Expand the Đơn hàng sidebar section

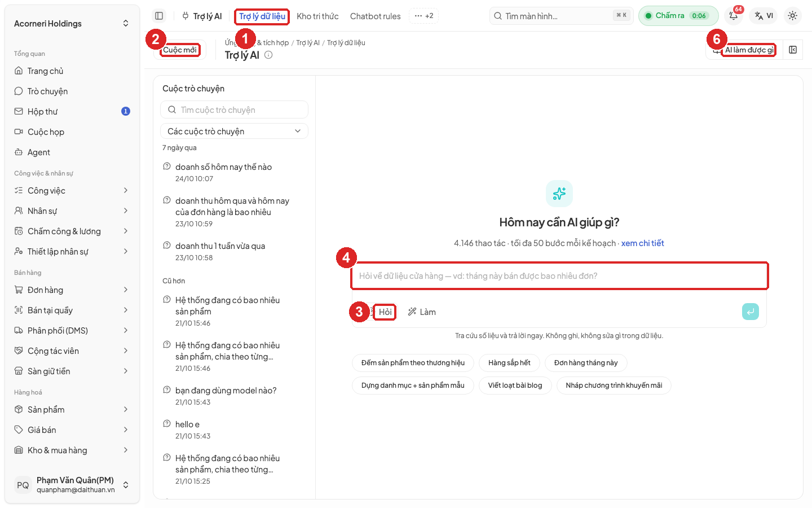coord(72,290)
